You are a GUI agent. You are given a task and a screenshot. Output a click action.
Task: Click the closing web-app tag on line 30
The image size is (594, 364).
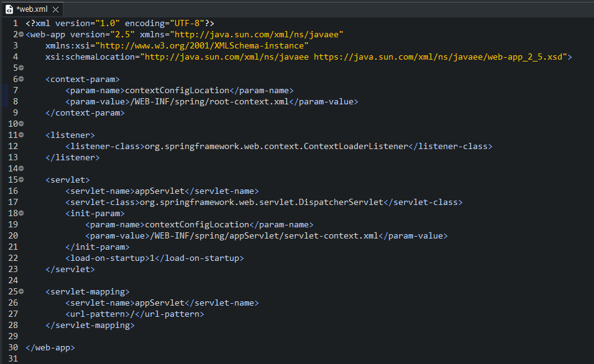(50, 347)
